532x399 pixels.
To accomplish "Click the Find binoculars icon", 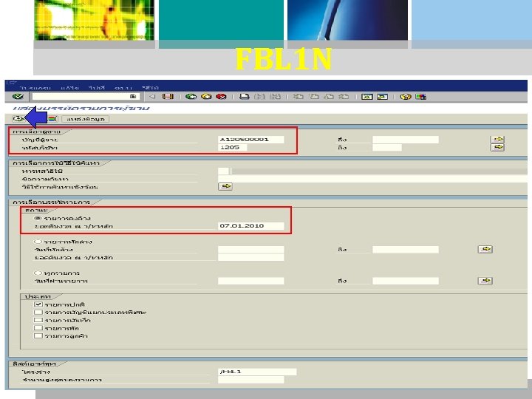I will click(x=259, y=97).
